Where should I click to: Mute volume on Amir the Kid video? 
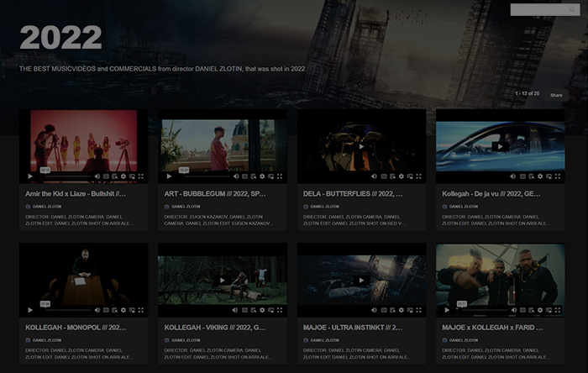pos(97,176)
